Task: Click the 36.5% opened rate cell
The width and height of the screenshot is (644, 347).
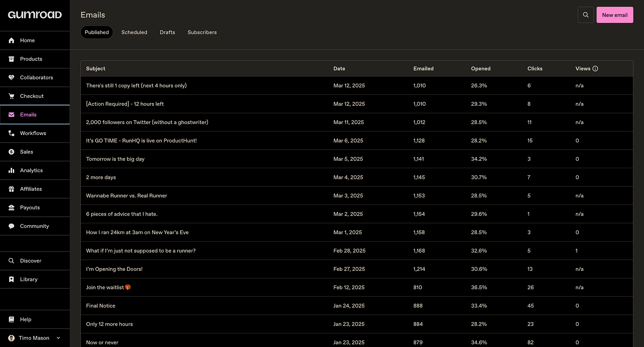Action: (x=479, y=288)
